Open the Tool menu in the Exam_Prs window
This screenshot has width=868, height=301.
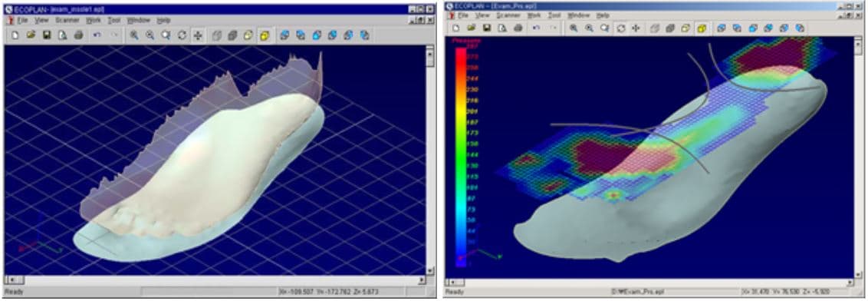554,15
